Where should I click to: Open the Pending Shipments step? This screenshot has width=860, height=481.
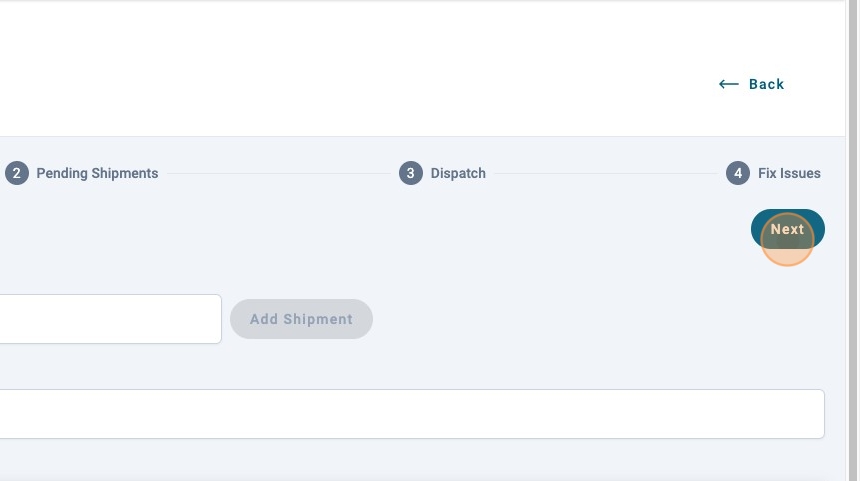point(97,173)
